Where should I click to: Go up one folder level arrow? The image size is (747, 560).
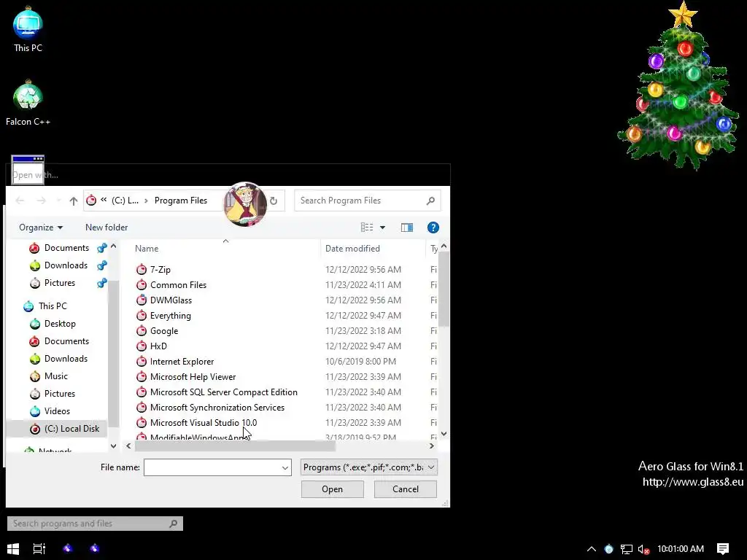(x=74, y=201)
